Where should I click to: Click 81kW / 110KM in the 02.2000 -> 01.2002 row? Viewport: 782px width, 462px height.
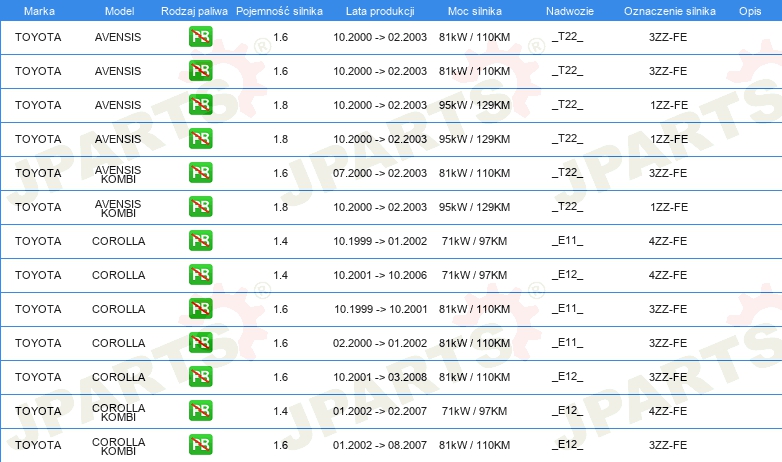coord(474,343)
